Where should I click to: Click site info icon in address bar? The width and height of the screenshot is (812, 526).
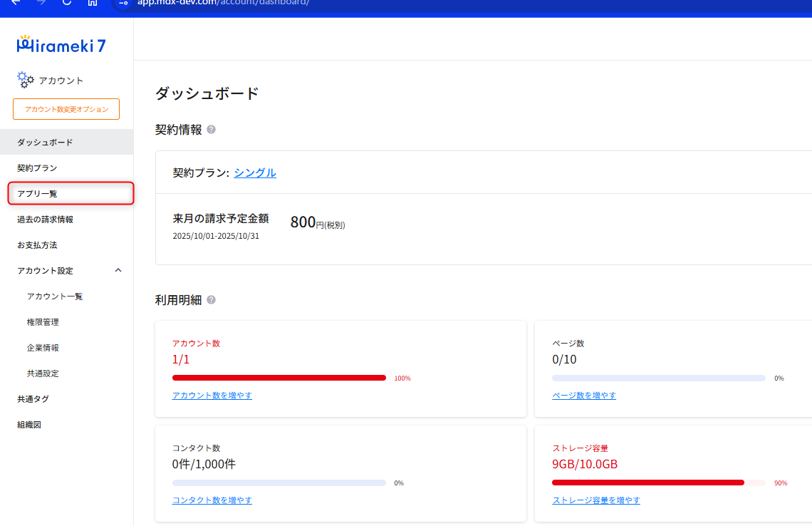(125, 2)
